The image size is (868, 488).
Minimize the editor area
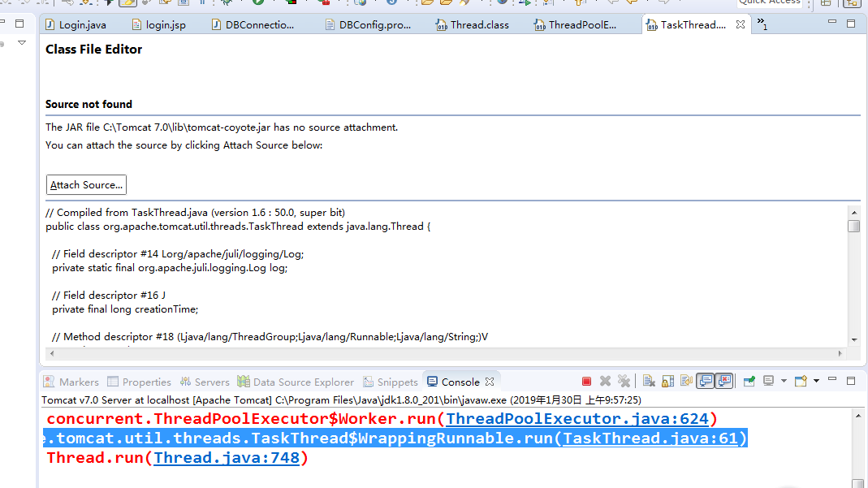pyautogui.click(x=832, y=22)
